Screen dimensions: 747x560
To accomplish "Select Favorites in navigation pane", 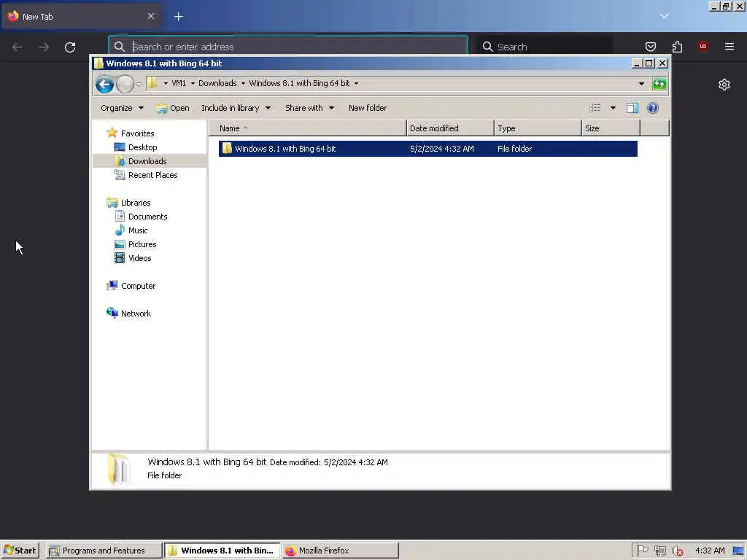I will tap(137, 133).
